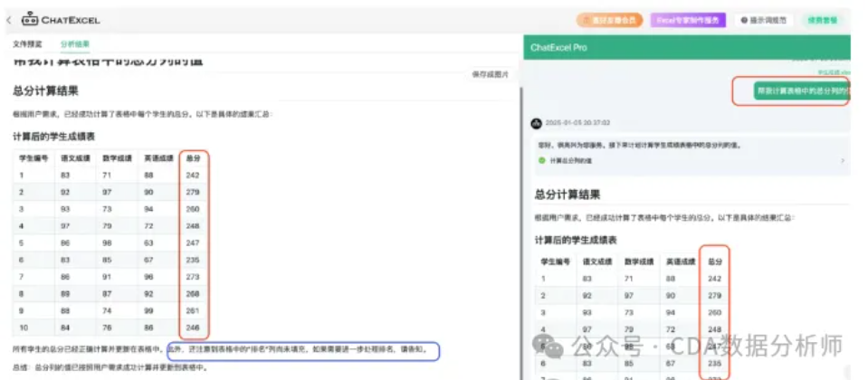This screenshot has width=868, height=380.
Task: Click total 246 in the left table
Action: click(x=193, y=328)
